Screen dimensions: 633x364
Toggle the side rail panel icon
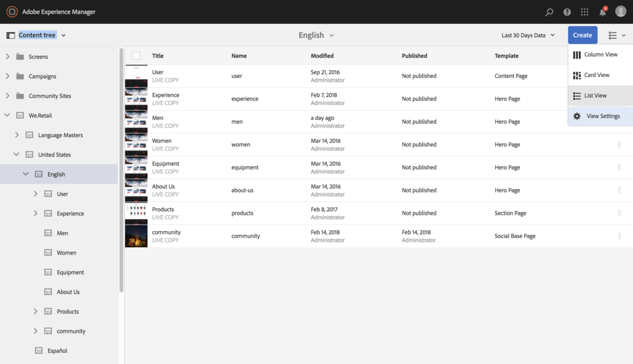point(10,35)
